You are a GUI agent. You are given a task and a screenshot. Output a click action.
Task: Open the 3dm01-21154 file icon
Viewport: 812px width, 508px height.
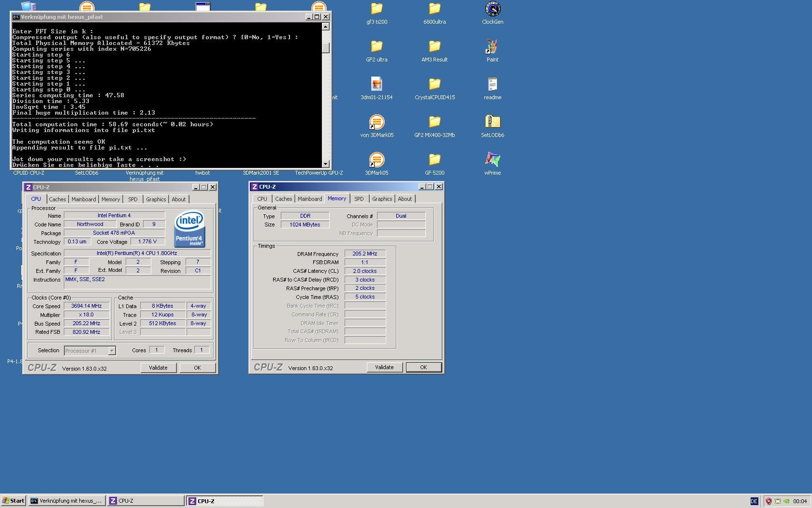pyautogui.click(x=377, y=84)
